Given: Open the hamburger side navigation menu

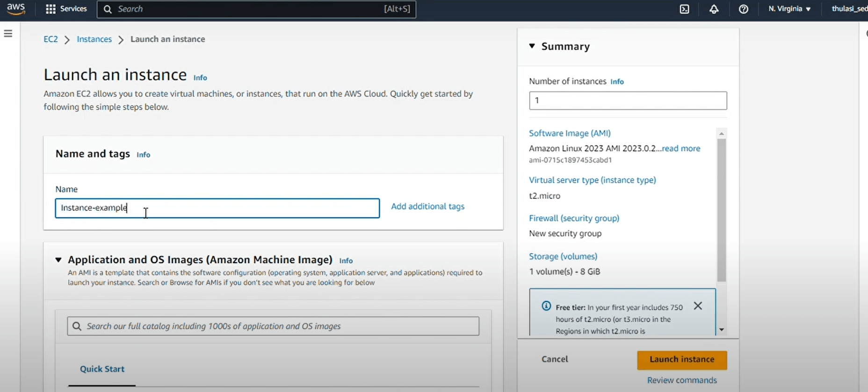Looking at the screenshot, I should click(x=8, y=34).
